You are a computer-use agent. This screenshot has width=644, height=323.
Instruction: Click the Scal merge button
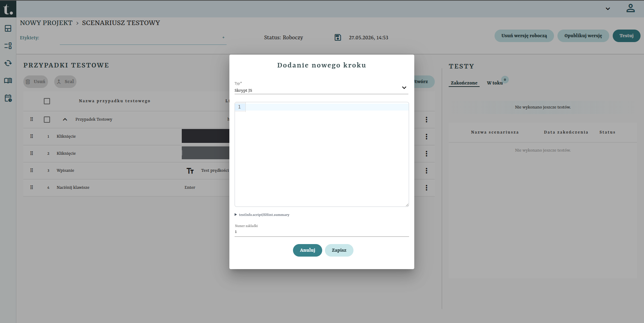point(65,82)
